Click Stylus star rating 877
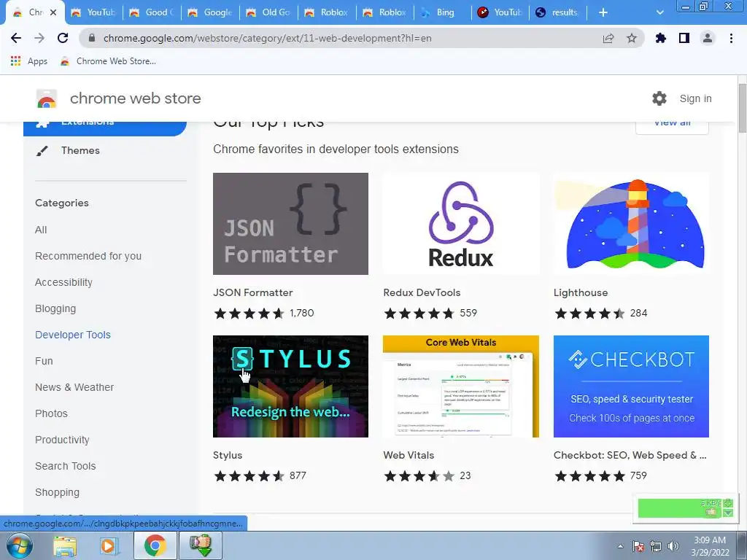747x560 pixels. pyautogui.click(x=260, y=475)
